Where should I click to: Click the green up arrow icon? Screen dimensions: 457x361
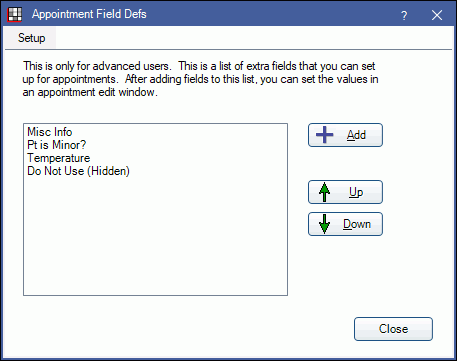tap(324, 192)
